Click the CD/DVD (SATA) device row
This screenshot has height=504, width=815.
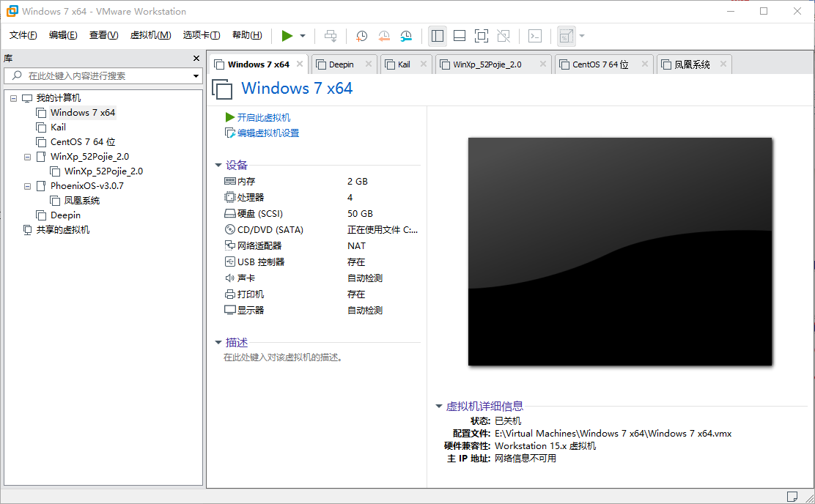tap(321, 230)
